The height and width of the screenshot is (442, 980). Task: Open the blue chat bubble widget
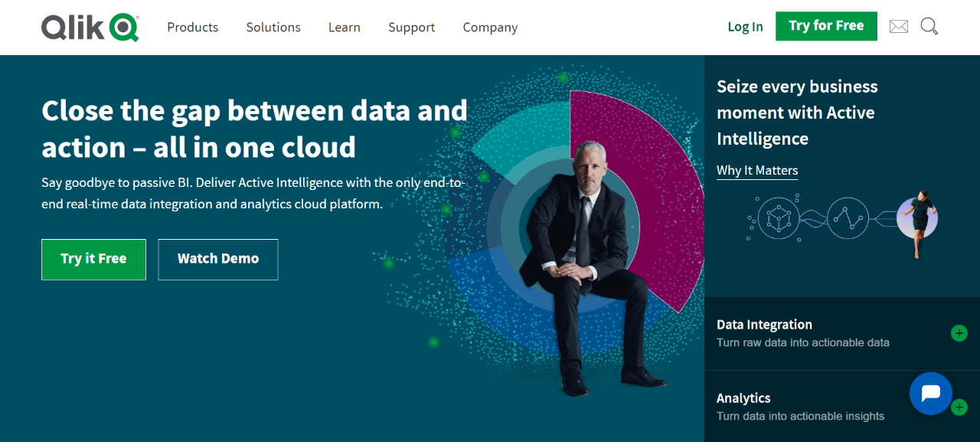point(930,393)
